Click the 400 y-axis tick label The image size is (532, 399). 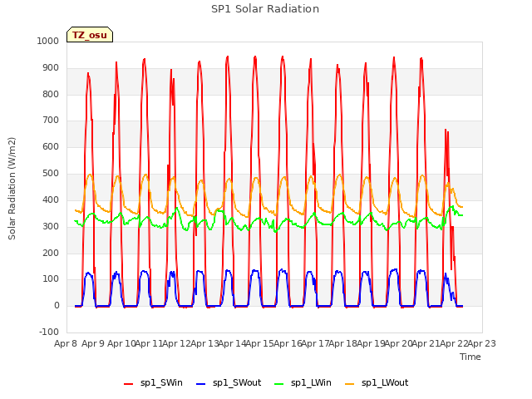click(x=51, y=199)
